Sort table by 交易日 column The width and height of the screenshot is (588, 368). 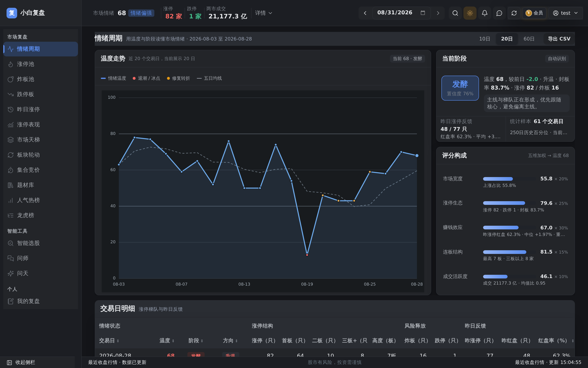point(109,340)
